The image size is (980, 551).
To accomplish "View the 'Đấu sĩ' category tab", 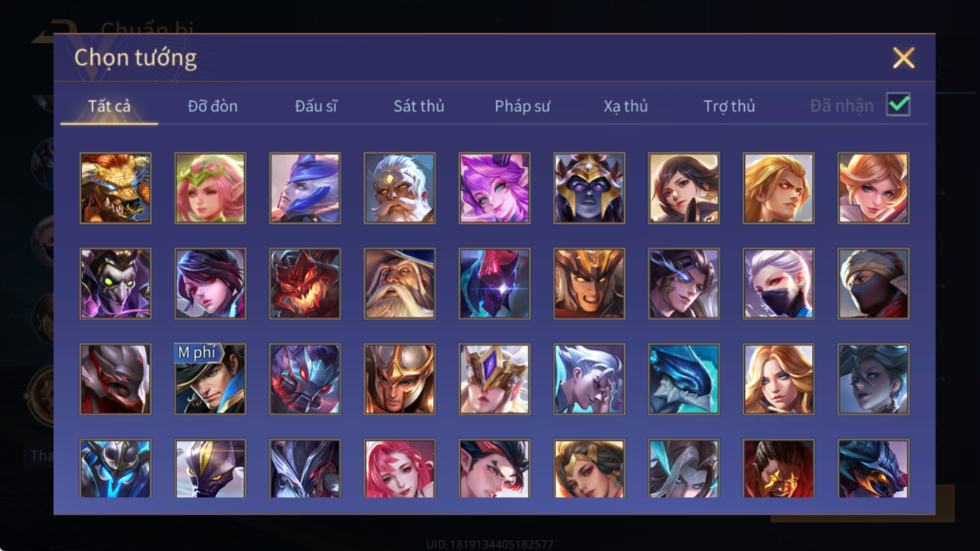I will [316, 106].
